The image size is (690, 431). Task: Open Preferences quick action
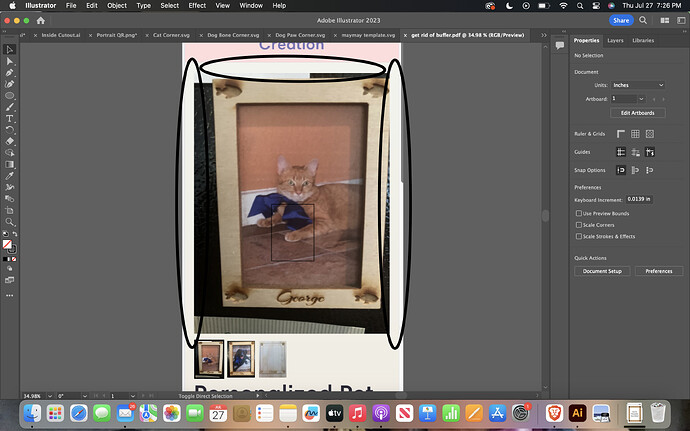[x=659, y=271]
